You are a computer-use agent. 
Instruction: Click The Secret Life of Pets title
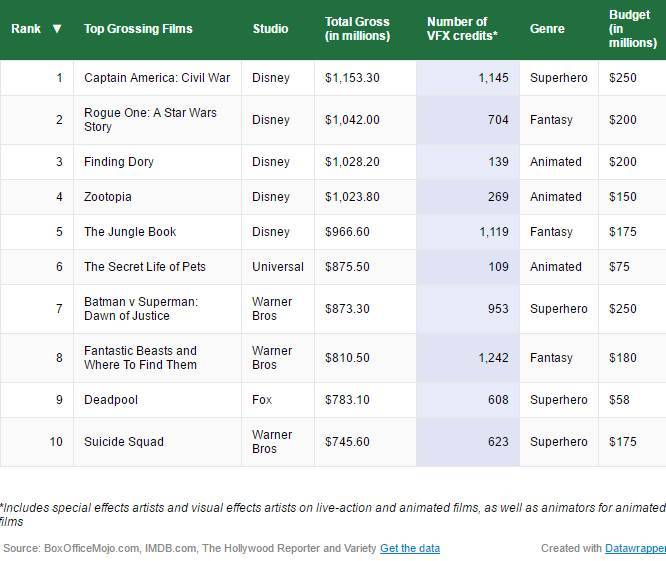tap(144, 267)
